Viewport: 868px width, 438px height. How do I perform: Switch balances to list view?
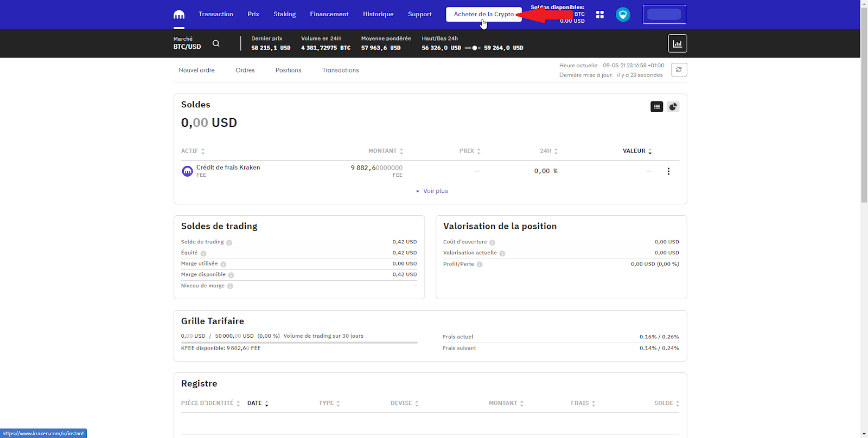pos(657,107)
